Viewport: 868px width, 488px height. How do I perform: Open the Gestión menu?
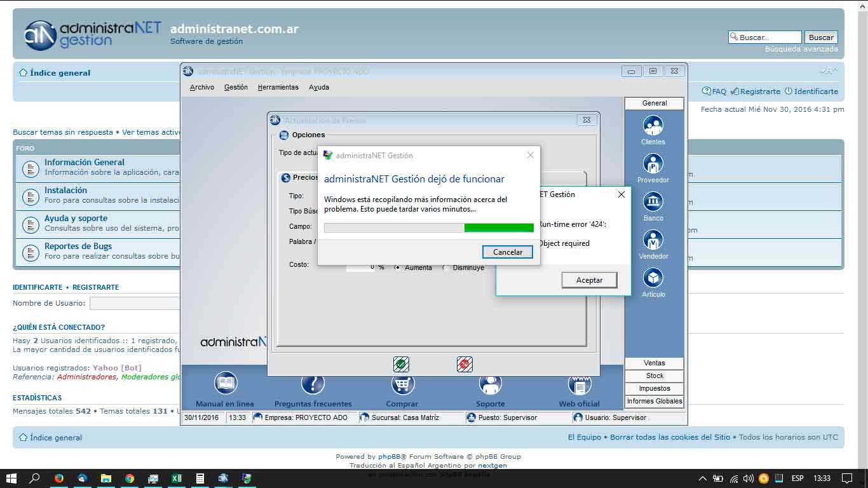pyautogui.click(x=236, y=87)
